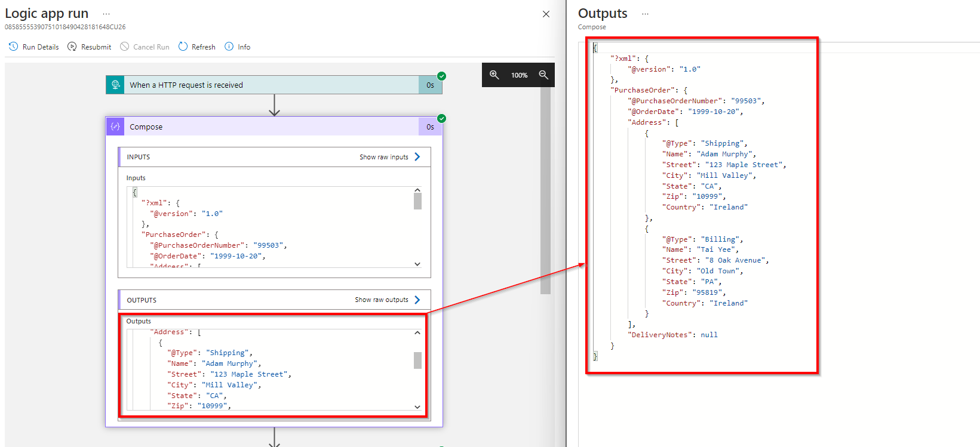Click "City": "Old Town" line
The height and width of the screenshot is (447, 980).
tap(702, 271)
